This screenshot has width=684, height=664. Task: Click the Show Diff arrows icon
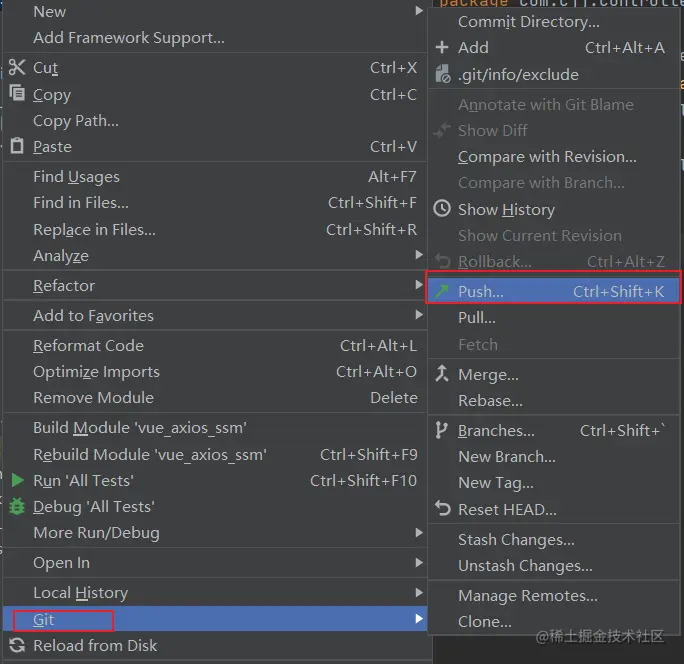(x=442, y=130)
